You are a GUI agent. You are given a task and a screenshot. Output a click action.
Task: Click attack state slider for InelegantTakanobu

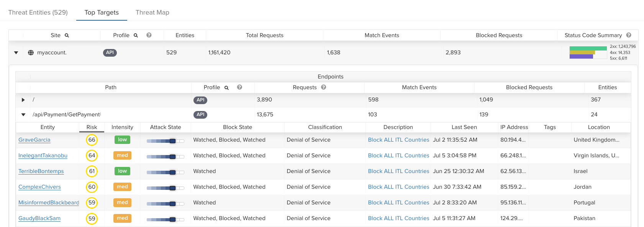(166, 157)
